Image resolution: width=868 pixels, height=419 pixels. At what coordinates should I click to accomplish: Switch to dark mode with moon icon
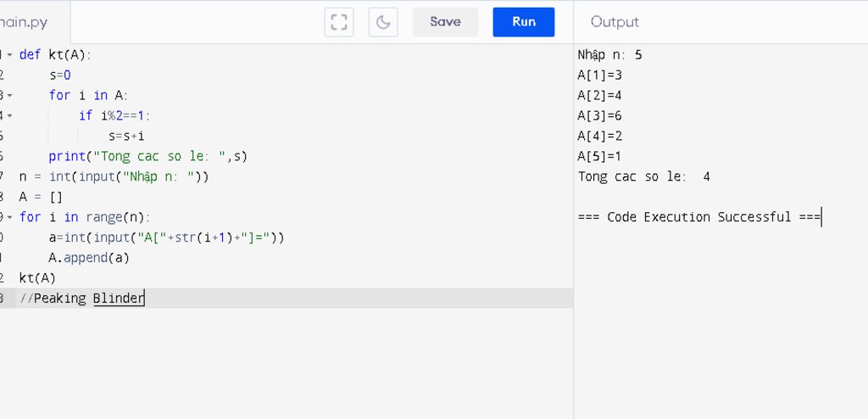[383, 22]
